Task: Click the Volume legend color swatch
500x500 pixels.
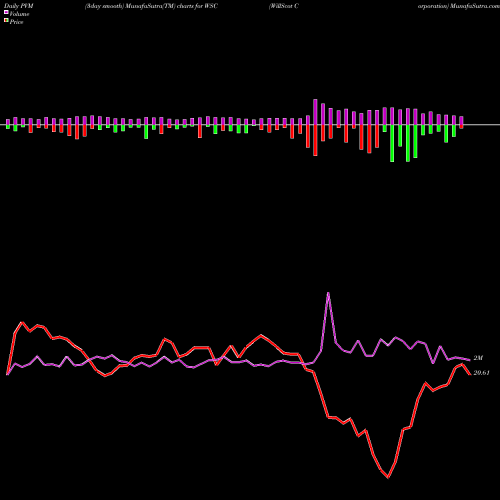Action: click(6, 13)
